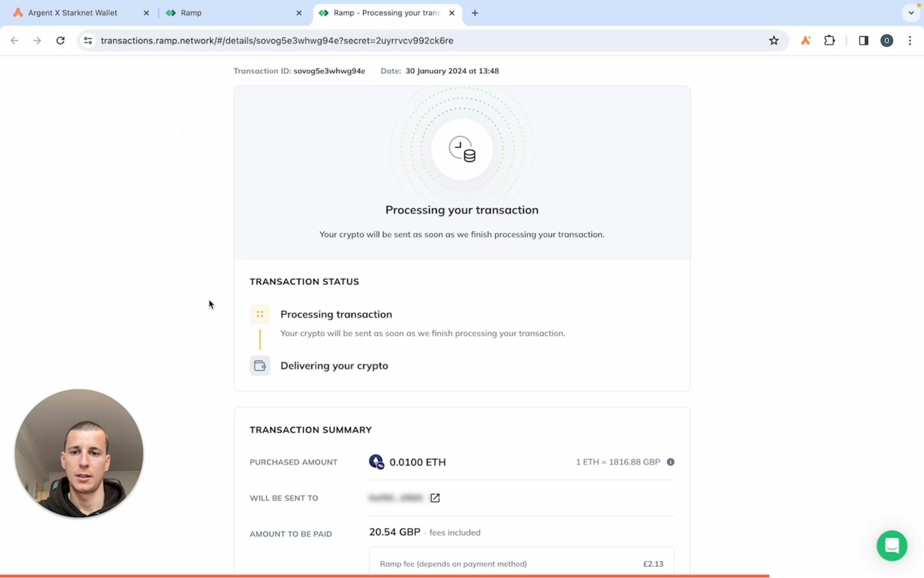This screenshot has width=924, height=578.
Task: Click the 1 ETH = 1816.88 GBP rate
Action: [618, 462]
